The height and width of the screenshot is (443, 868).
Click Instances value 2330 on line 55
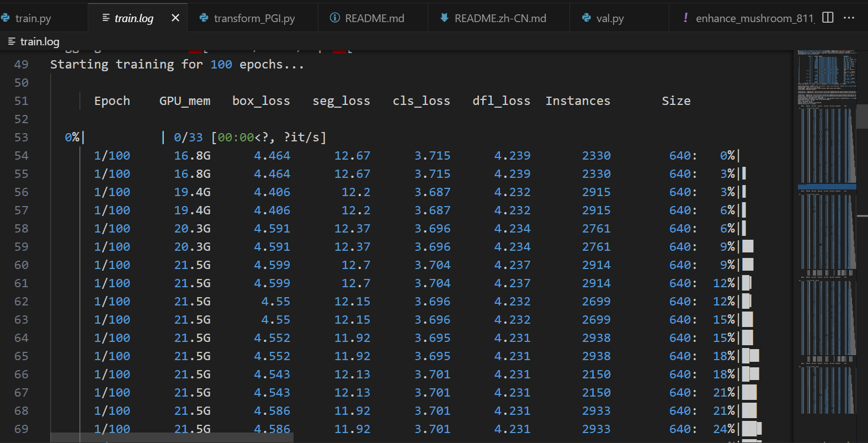597,174
